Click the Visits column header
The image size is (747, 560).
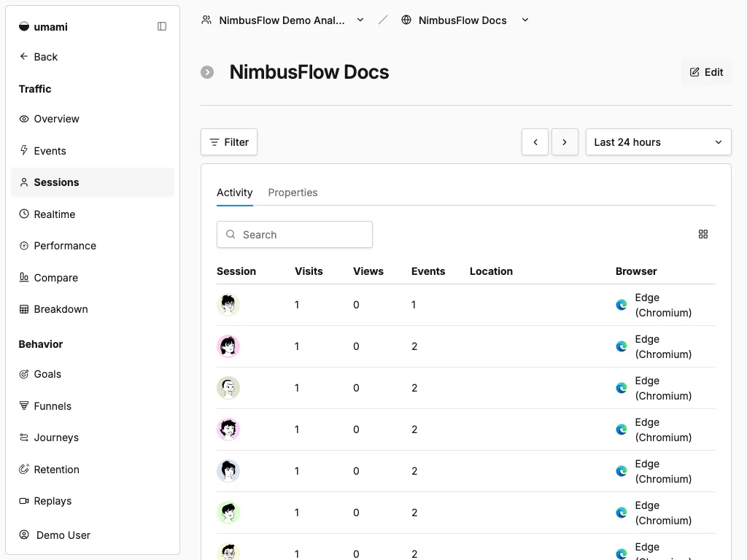click(309, 271)
